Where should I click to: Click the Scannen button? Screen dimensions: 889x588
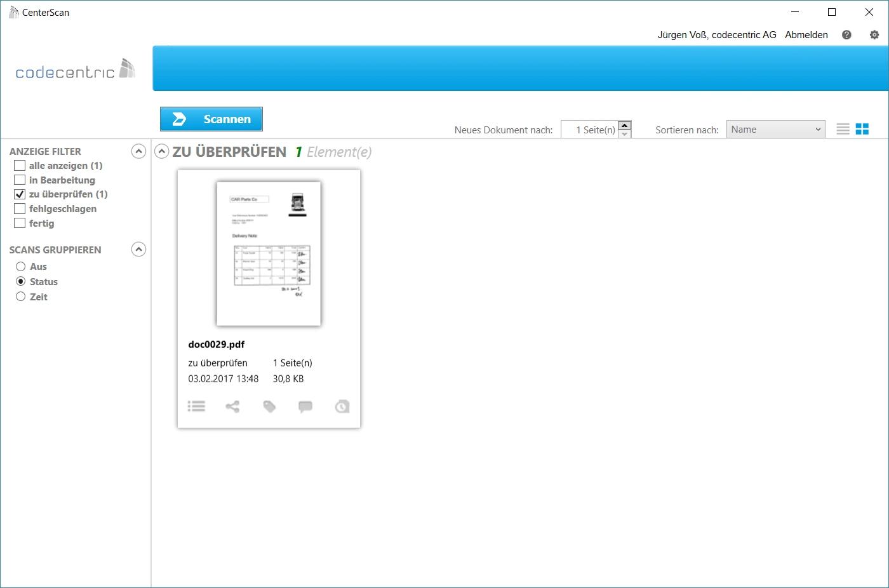pos(211,119)
